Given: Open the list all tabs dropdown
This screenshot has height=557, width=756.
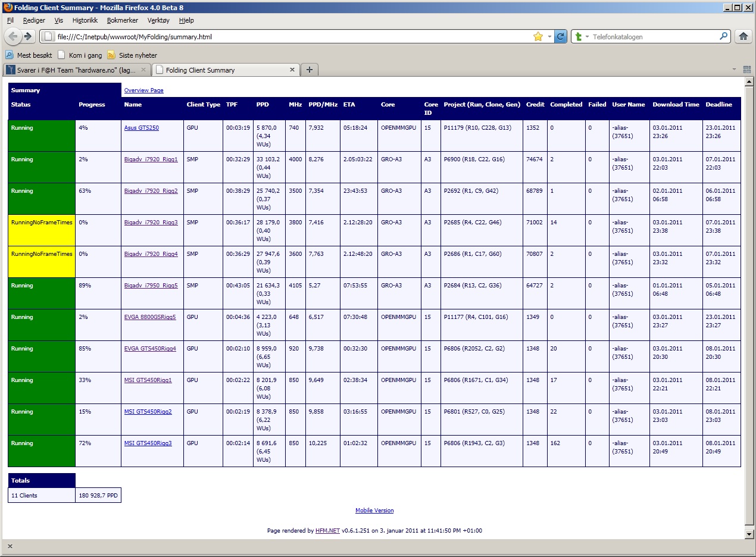Looking at the screenshot, I should [x=733, y=70].
